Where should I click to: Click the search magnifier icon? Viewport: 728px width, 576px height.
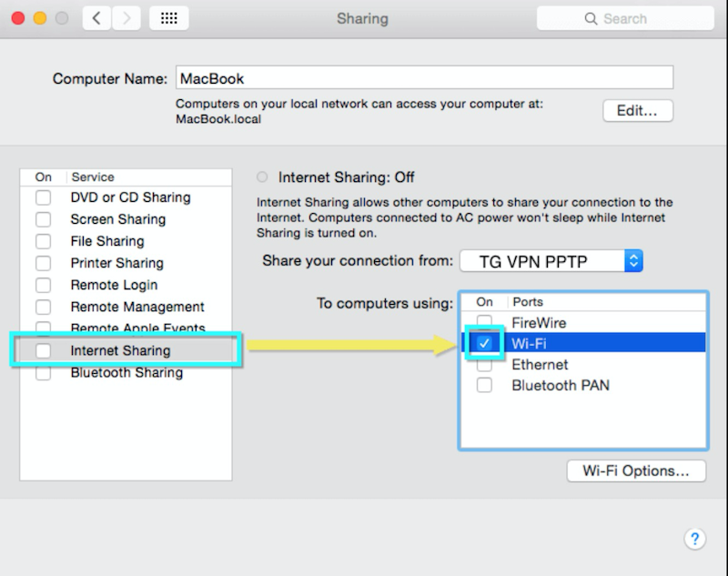pyautogui.click(x=593, y=18)
